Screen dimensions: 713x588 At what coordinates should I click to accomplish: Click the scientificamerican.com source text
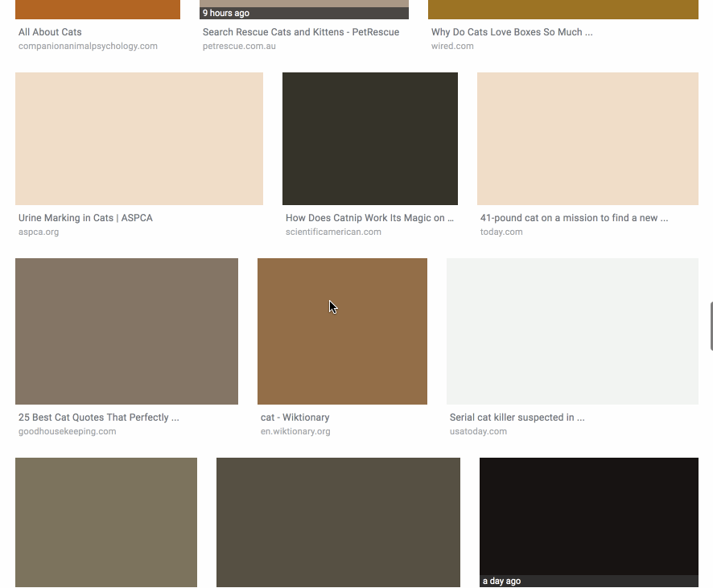point(333,232)
